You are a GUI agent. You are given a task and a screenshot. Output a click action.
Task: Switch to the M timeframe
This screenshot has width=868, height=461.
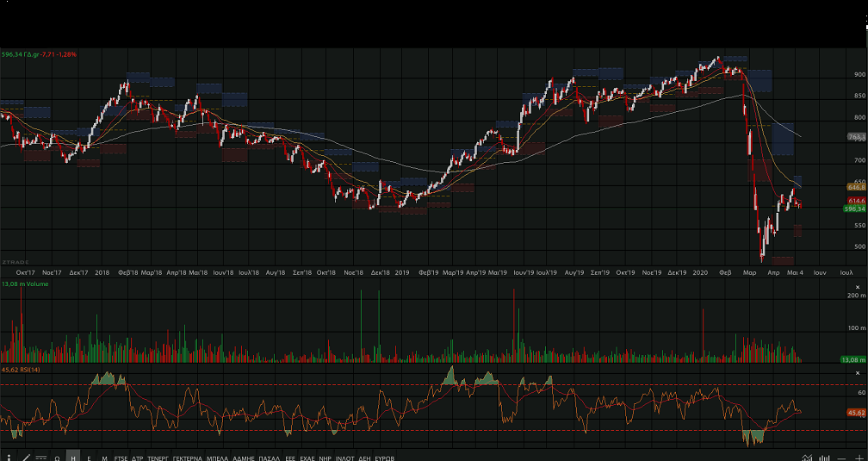104,458
